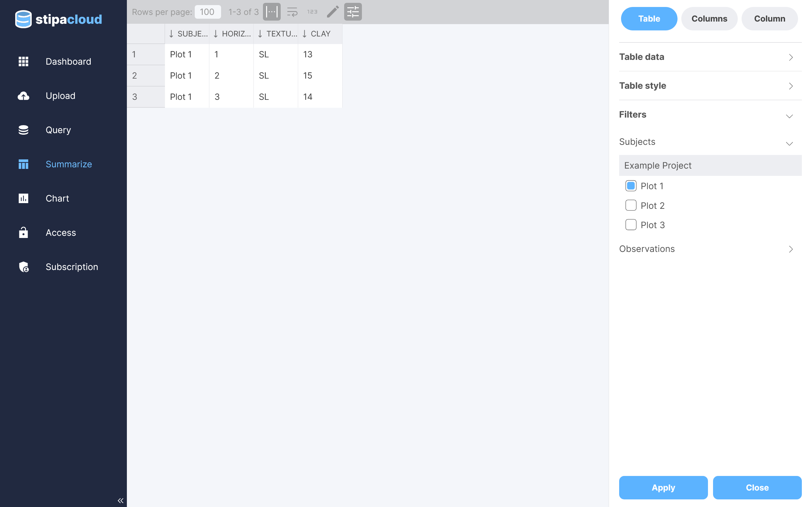Check the Plot 3 subject filter
The height and width of the screenshot is (507, 812).
click(x=631, y=225)
